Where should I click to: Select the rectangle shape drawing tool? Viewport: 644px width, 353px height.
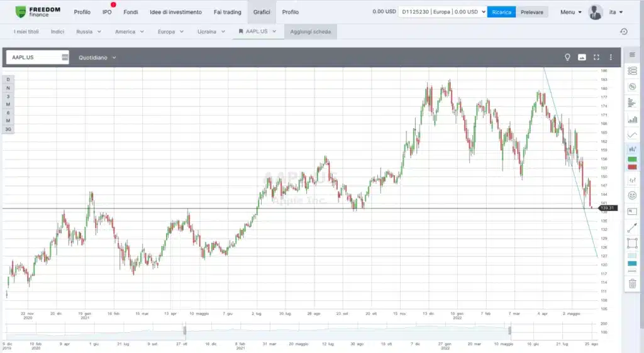coord(632,242)
